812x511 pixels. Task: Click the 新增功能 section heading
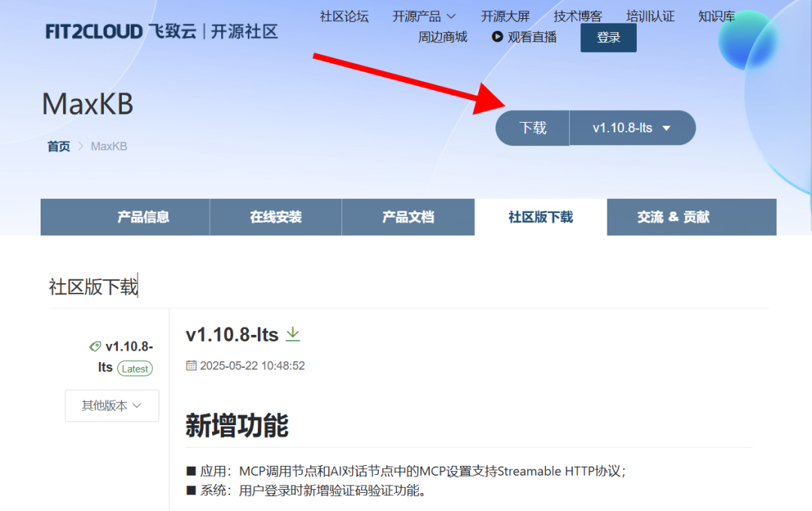[237, 426]
